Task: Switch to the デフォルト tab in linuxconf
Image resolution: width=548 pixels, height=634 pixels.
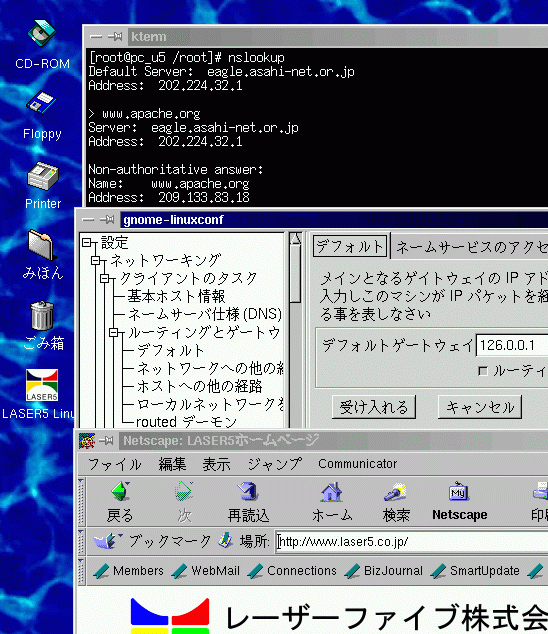Action: click(x=350, y=246)
